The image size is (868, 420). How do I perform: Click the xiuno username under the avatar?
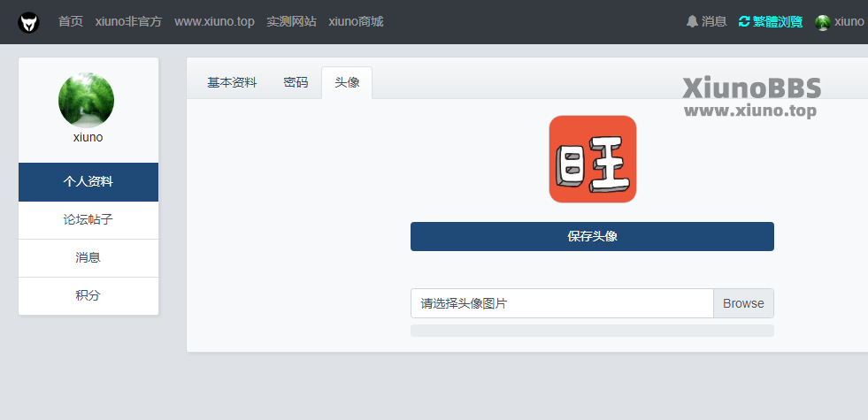click(88, 138)
